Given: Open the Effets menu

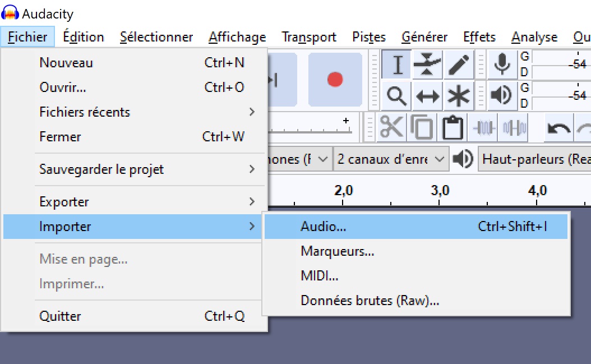Looking at the screenshot, I should coord(479,37).
